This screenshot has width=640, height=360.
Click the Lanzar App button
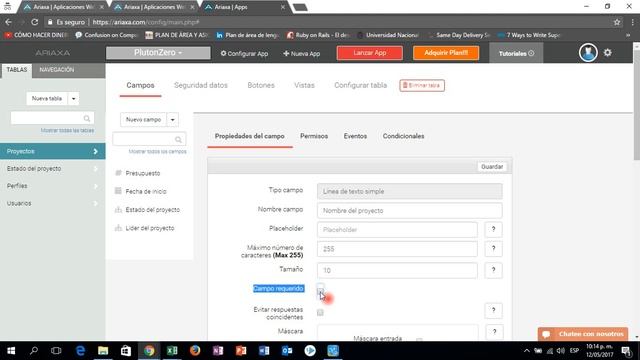pos(369,53)
